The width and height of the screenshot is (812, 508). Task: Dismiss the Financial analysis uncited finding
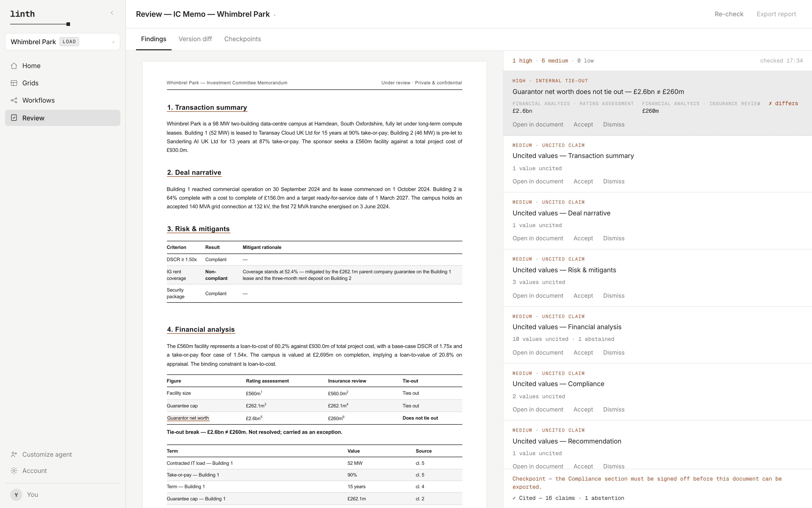(614, 353)
